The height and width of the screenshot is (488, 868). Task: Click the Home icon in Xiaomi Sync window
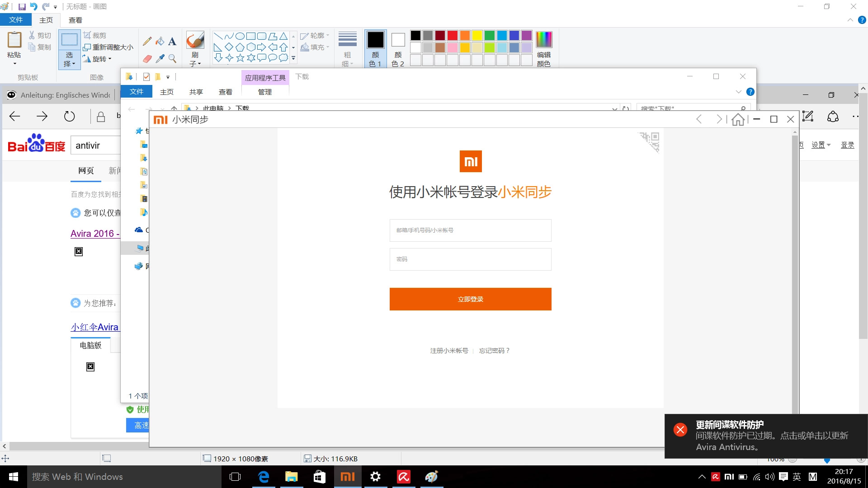tap(738, 119)
